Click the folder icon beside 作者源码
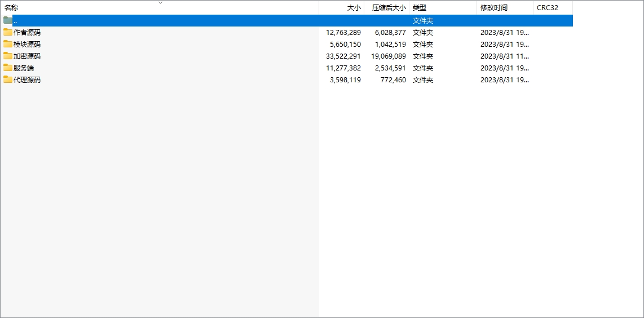The image size is (644, 318). pos(8,32)
